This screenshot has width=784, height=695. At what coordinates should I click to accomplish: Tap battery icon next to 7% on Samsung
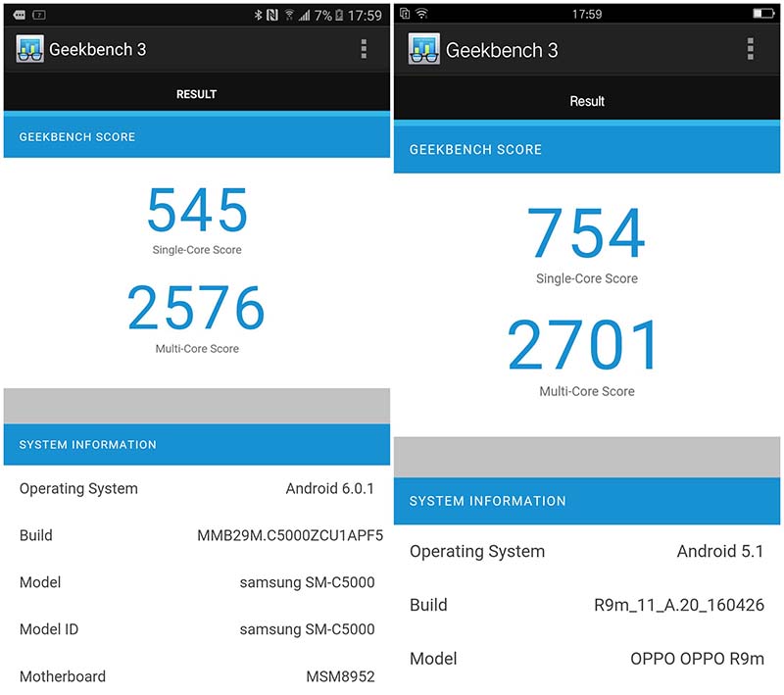[339, 15]
